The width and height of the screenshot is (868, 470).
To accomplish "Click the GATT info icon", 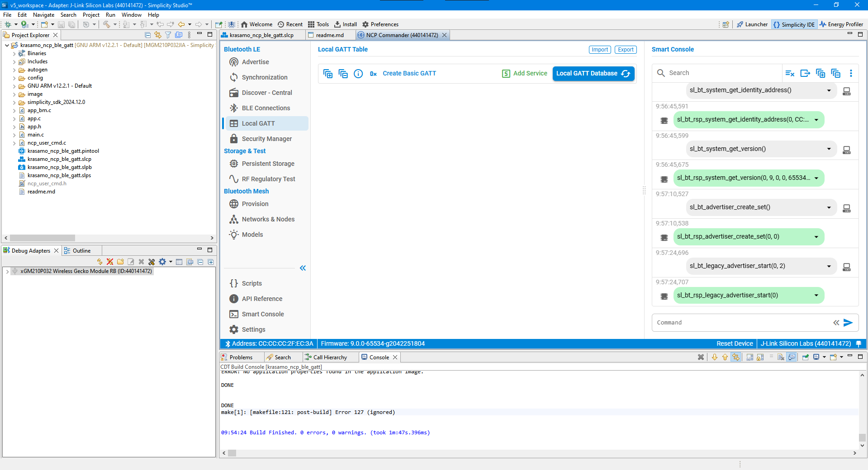I will point(358,74).
